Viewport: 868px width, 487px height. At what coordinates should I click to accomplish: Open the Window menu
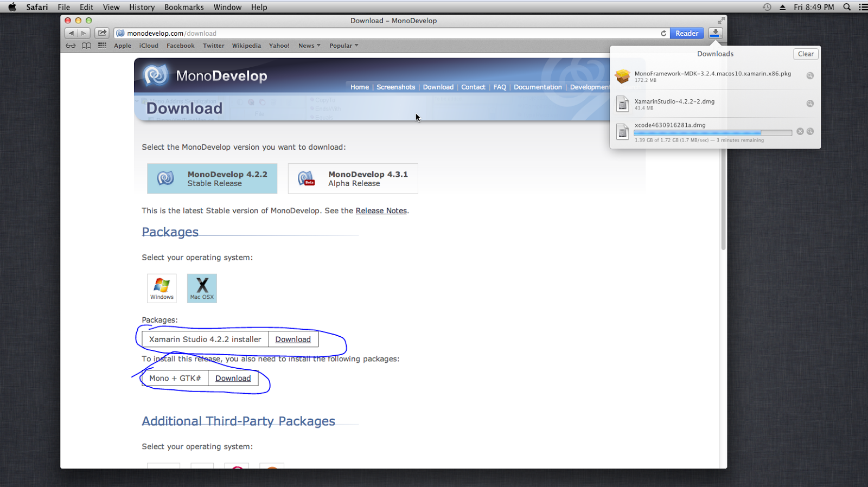pyautogui.click(x=227, y=7)
